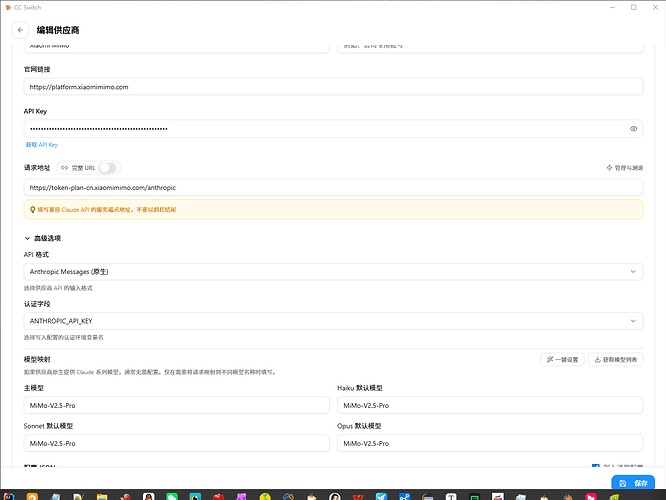Click the 一键设置 button
Image resolution: width=666 pixels, height=500 pixels.
pyautogui.click(x=562, y=360)
